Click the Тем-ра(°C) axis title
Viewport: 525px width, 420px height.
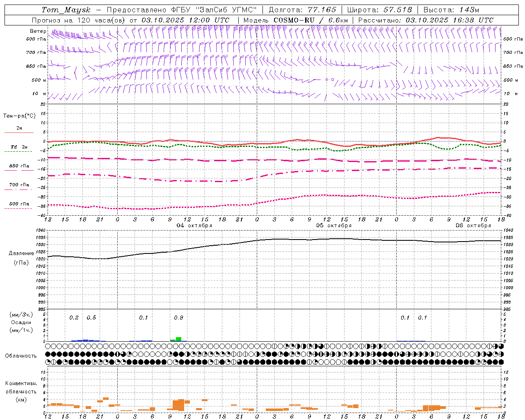coord(19,116)
